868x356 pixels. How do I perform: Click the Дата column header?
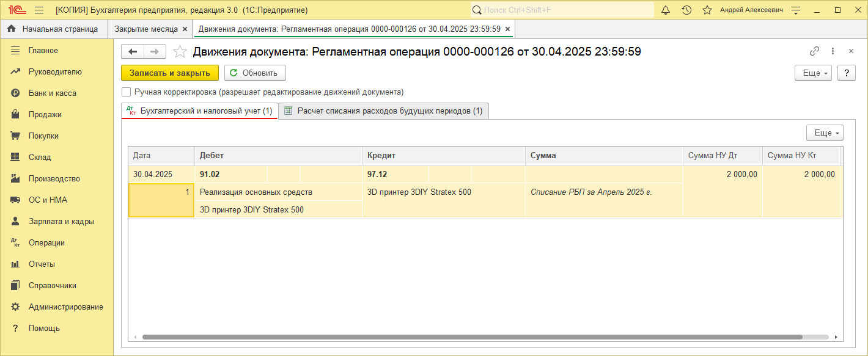(161, 156)
